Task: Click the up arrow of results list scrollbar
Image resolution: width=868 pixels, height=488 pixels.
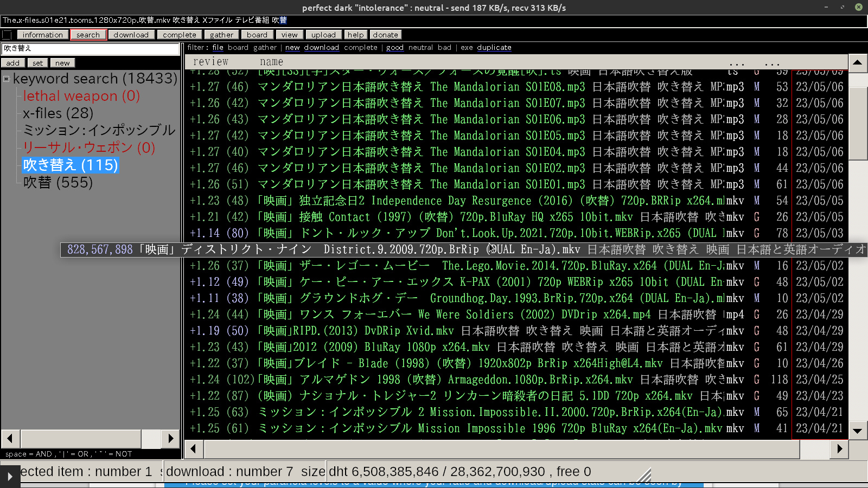Action: coord(857,63)
